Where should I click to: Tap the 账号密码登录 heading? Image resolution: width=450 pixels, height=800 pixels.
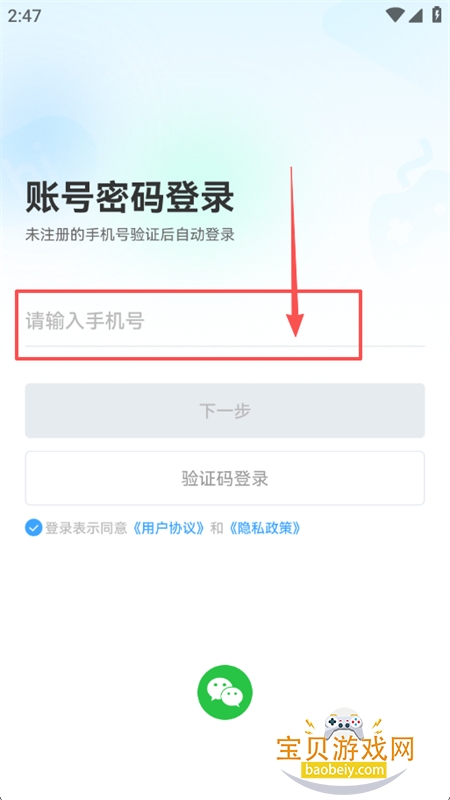click(x=130, y=198)
